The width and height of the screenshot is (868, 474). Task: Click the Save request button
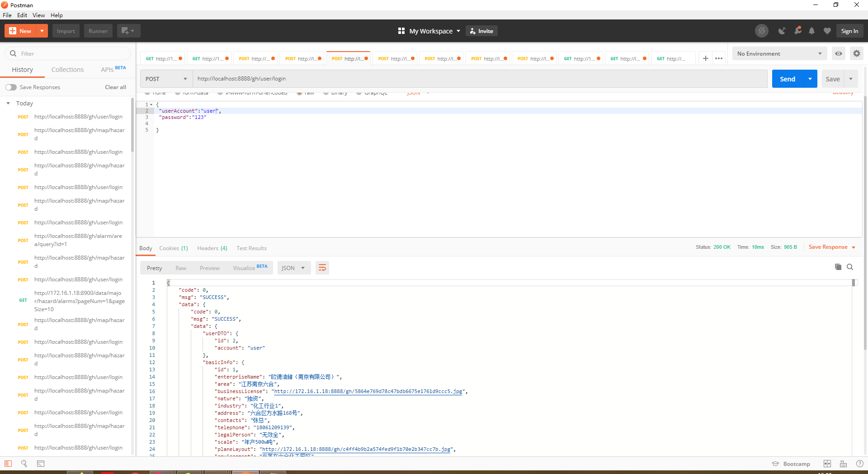[833, 79]
